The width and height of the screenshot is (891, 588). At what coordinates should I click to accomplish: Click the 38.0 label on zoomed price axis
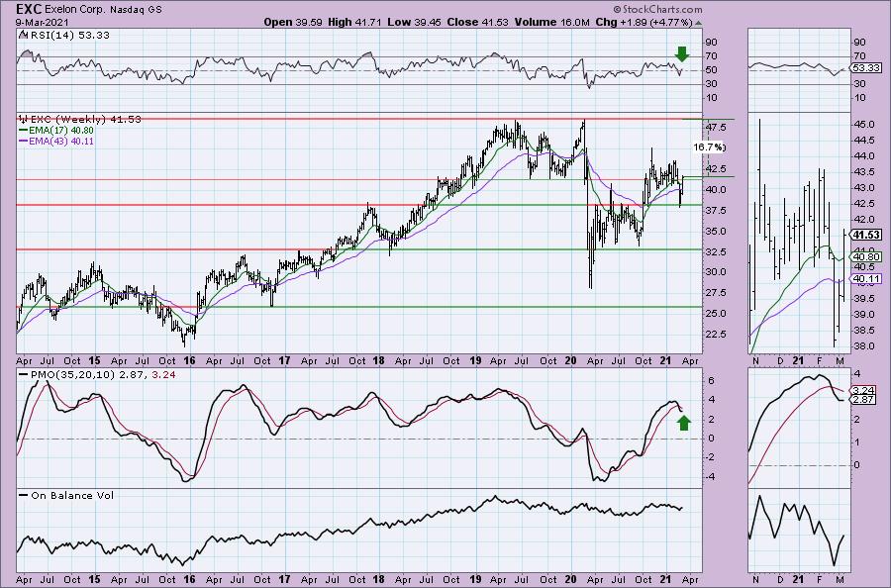[863, 346]
